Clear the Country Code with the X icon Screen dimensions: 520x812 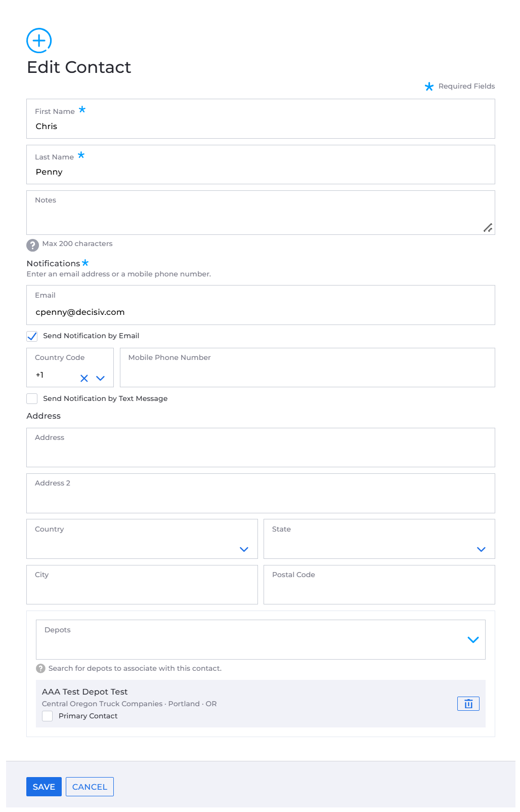point(84,378)
